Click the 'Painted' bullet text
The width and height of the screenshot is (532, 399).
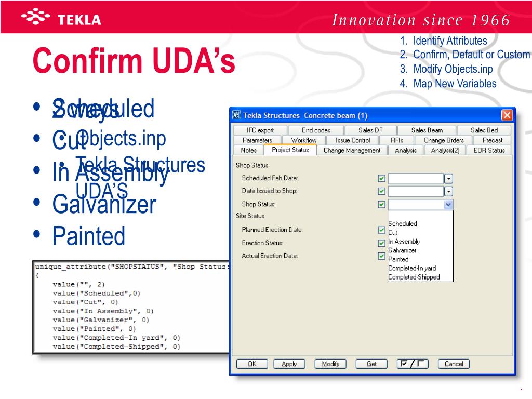coord(89,236)
